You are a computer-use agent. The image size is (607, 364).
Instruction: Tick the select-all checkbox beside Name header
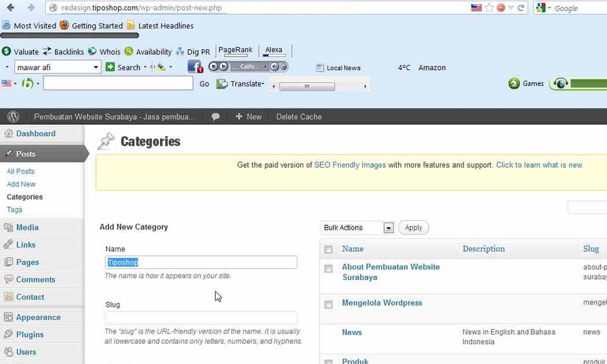coord(328,249)
